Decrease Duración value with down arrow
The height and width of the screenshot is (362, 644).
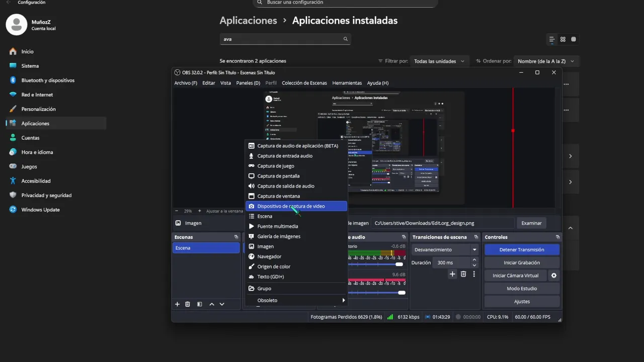(474, 265)
